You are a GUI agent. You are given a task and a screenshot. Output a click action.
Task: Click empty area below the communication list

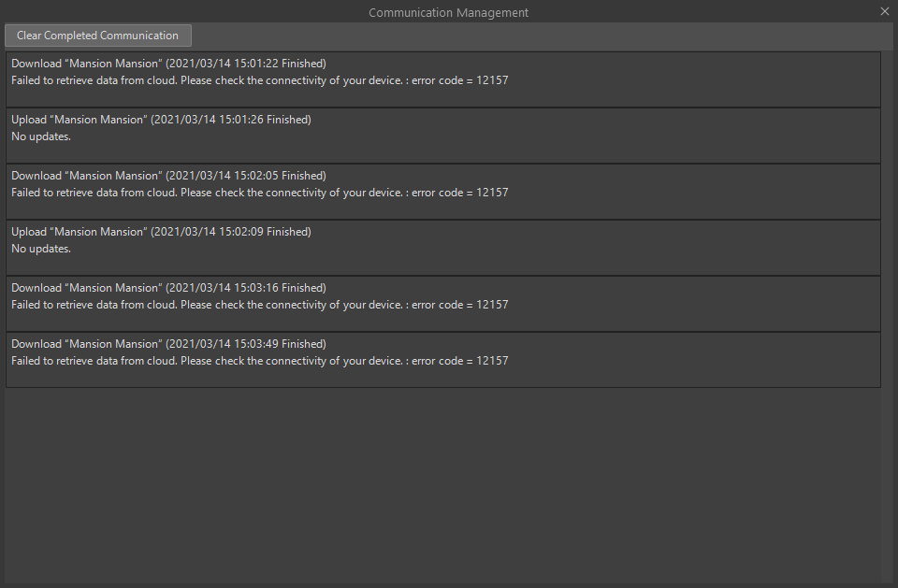(x=442, y=485)
